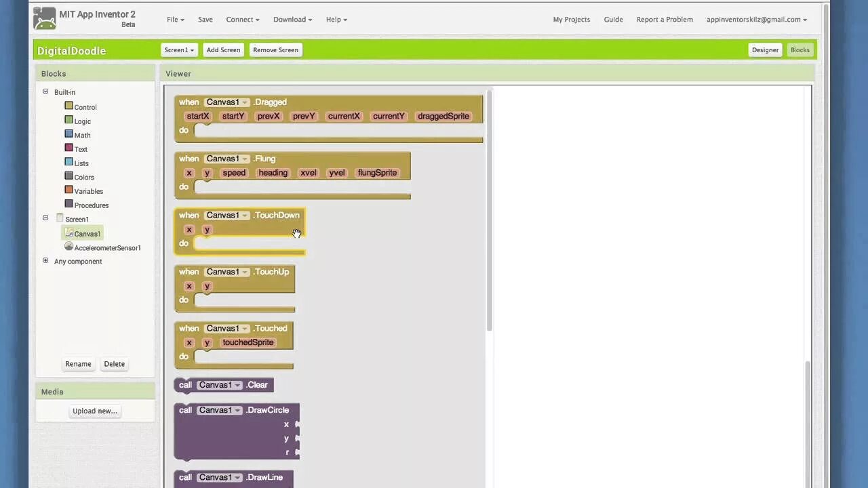Select the xvel parameter
This screenshot has height=488, width=868.
(309, 173)
